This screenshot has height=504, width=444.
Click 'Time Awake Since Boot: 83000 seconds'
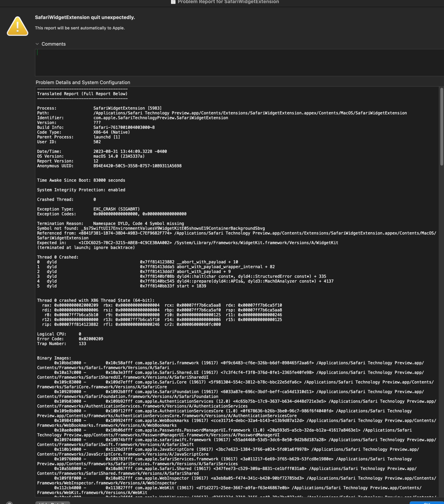81,180
